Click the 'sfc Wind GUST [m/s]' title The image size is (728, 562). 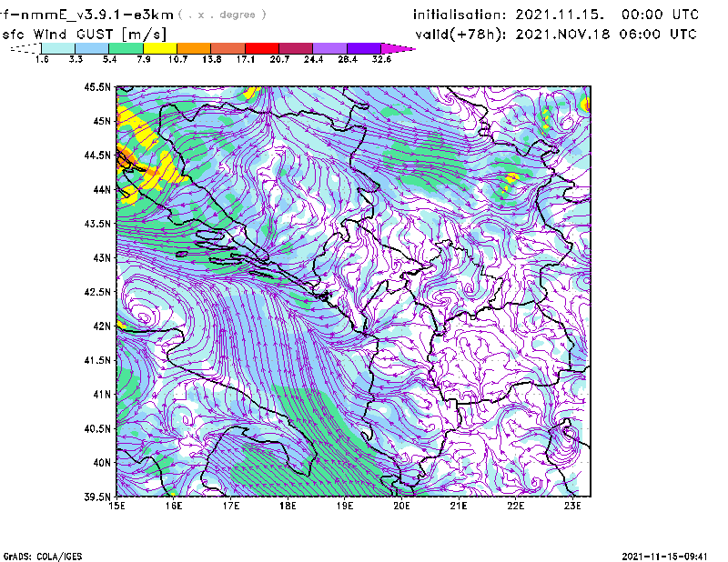pos(84,35)
